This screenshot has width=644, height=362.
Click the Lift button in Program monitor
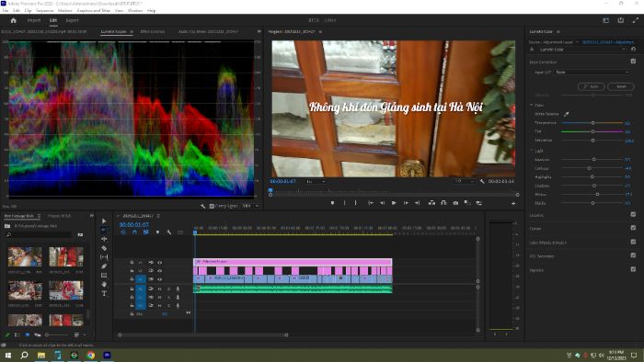pos(431,203)
